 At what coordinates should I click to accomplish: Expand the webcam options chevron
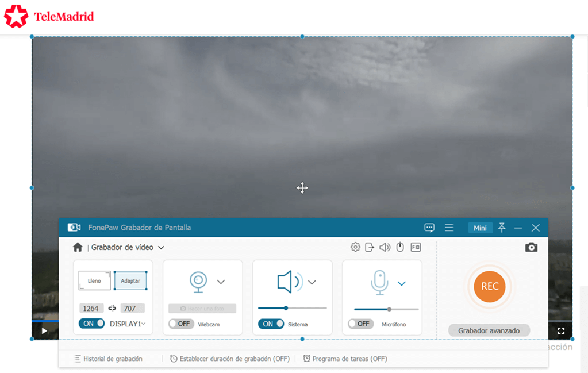point(221,282)
